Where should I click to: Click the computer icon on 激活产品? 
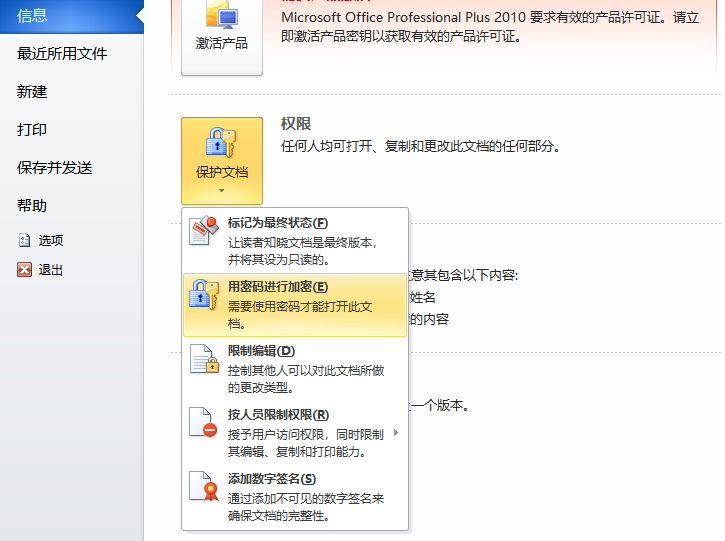pos(222,14)
